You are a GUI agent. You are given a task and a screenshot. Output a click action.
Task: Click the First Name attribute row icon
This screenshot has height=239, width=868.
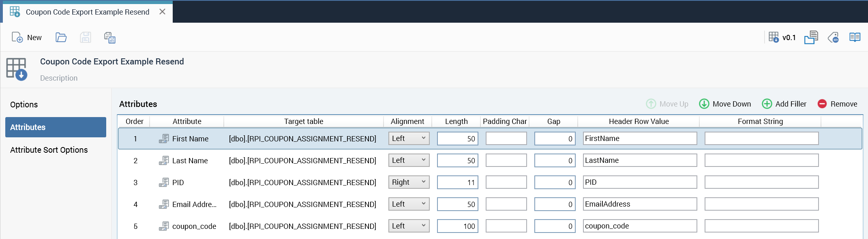click(164, 139)
